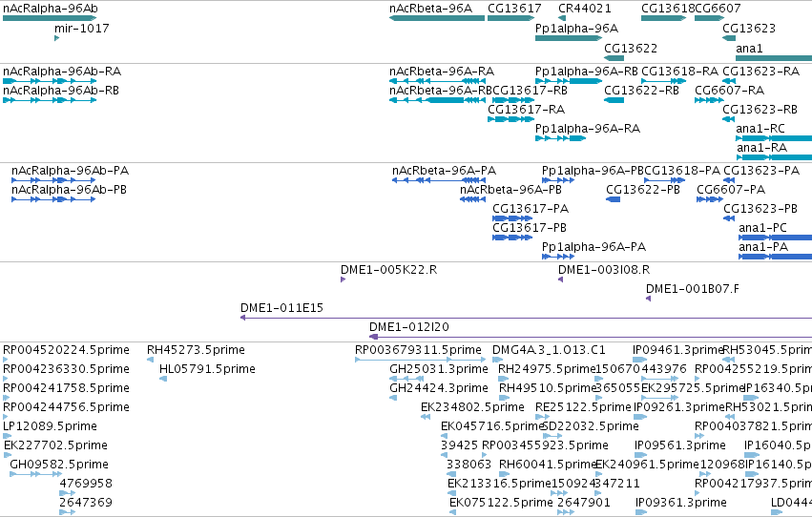Click the nAcRbeta-96A-PA protein
The width and height of the screenshot is (812, 517).
tap(439, 180)
